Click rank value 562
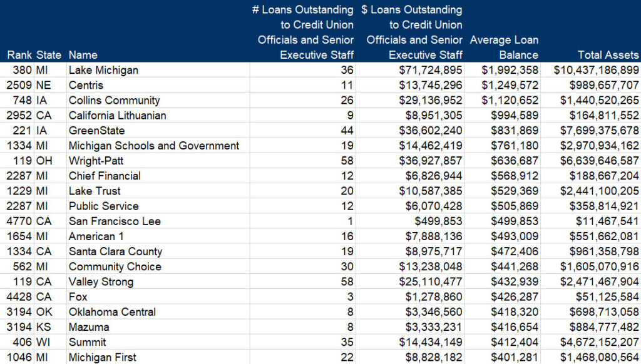 pyautogui.click(x=22, y=267)
